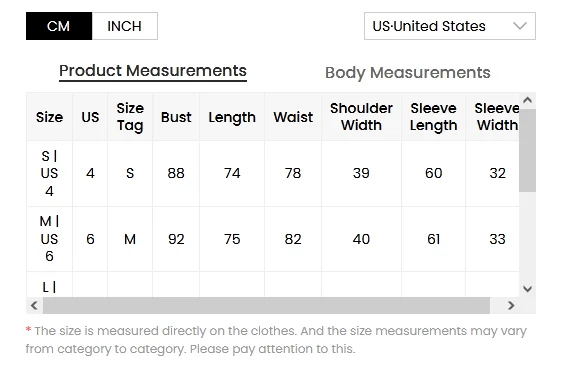Select the Body Measurements tab

coord(408,73)
